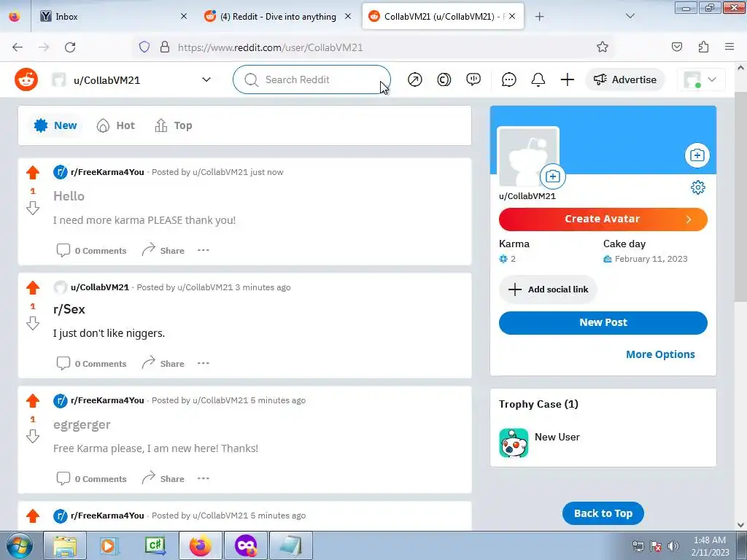This screenshot has height=560, width=747.
Task: Open comments on the Hello post
Action: click(x=91, y=251)
